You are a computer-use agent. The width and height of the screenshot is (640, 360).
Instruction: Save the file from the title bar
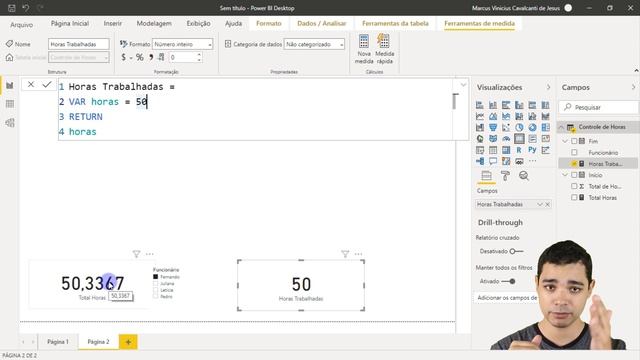tap(11, 8)
